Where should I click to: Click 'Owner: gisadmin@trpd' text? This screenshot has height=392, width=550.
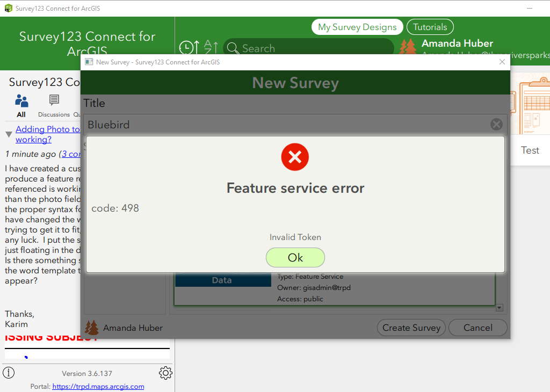coord(314,287)
